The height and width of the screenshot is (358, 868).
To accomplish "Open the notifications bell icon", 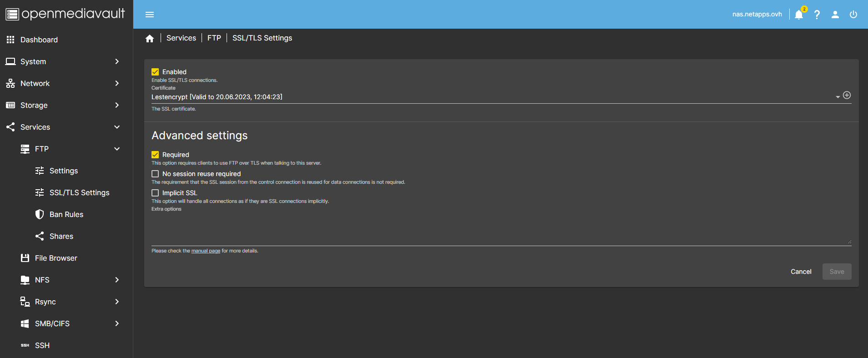I will point(798,15).
